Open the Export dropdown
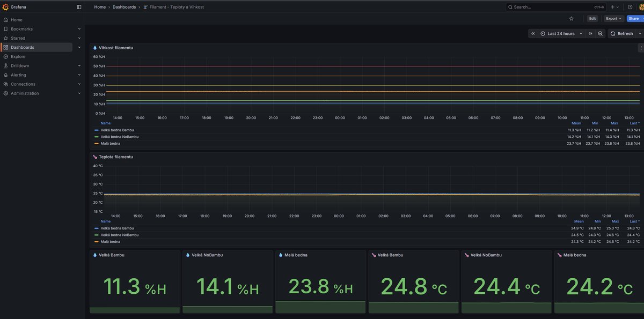The height and width of the screenshot is (319, 644). (x=613, y=18)
